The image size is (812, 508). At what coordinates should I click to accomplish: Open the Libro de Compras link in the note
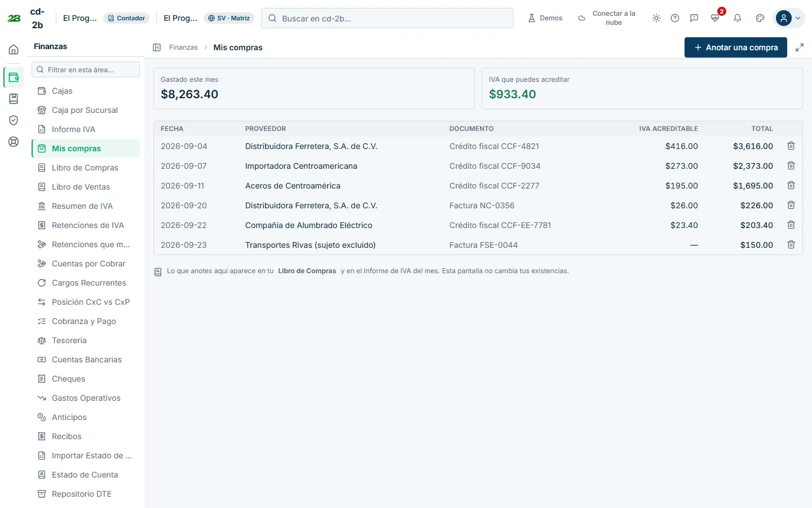click(x=307, y=271)
